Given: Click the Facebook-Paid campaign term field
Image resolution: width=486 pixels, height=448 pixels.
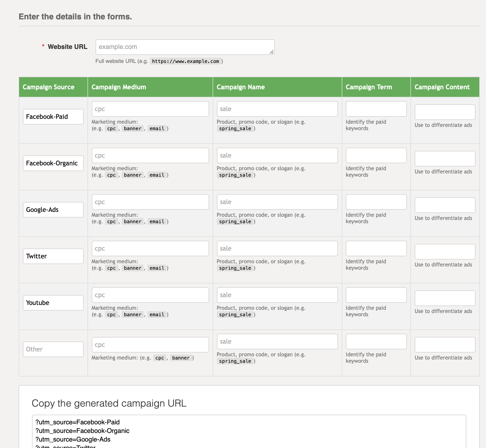Looking at the screenshot, I should click(x=376, y=109).
